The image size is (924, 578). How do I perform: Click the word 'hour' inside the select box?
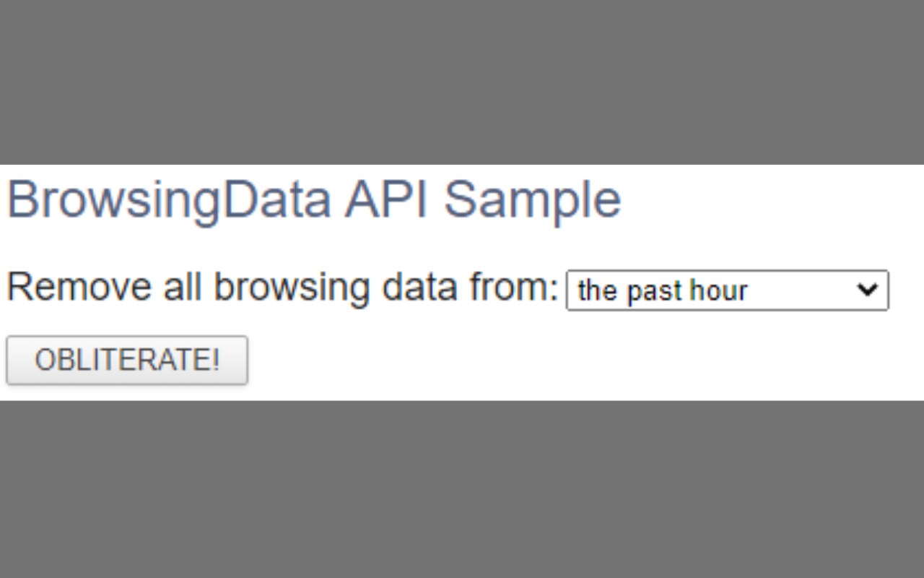coord(718,290)
